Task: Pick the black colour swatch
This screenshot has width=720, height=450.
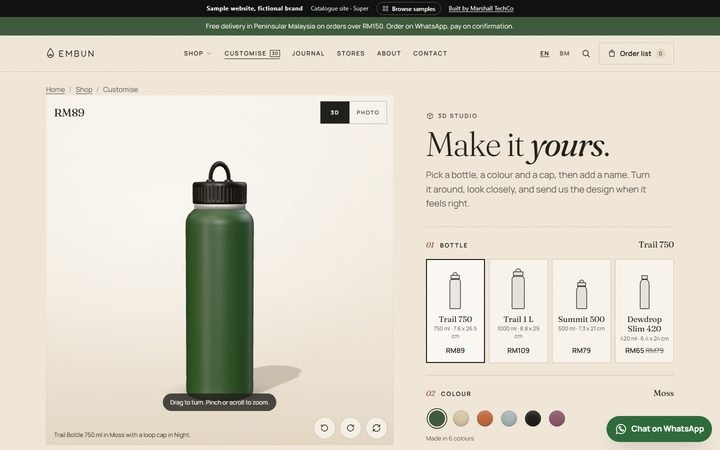Action: [x=533, y=418]
